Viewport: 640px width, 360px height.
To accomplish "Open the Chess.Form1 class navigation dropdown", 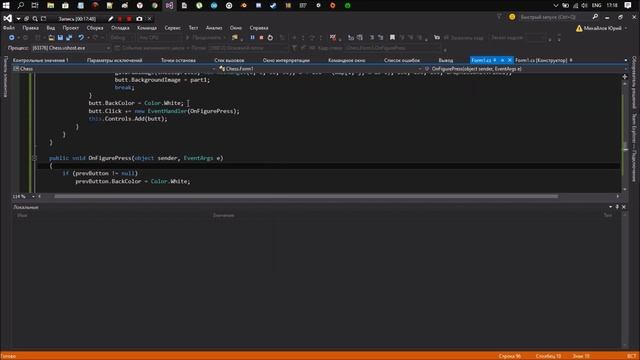I will tap(320, 69).
